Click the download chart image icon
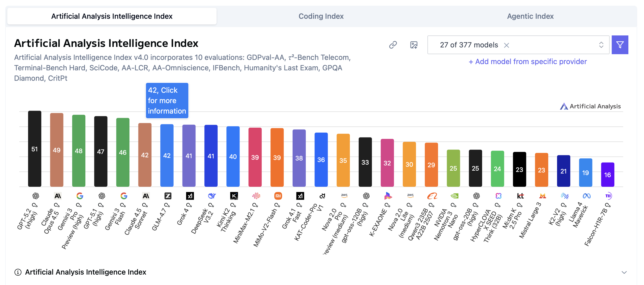The height and width of the screenshot is (285, 644). (x=414, y=45)
